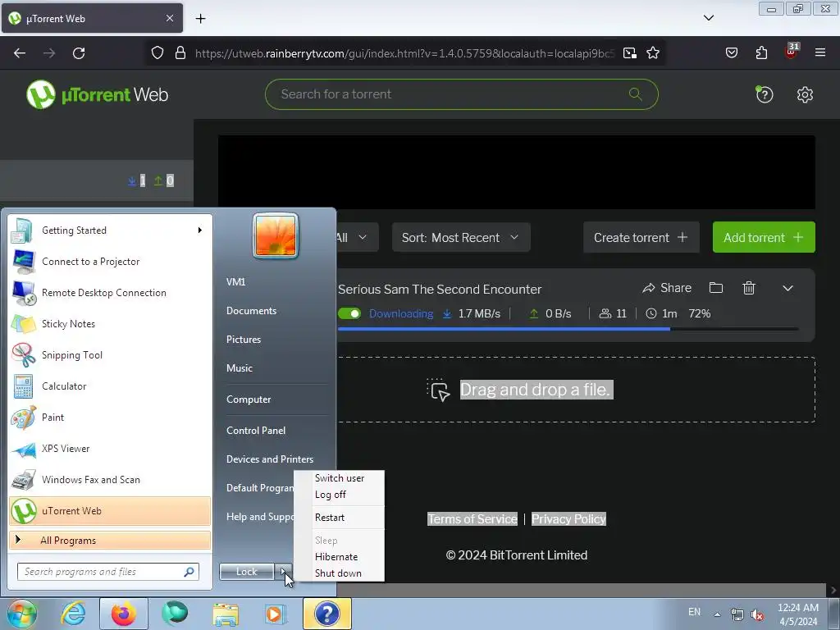Click the site padlock icon
Image resolution: width=840 pixels, height=630 pixels.
tap(180, 52)
